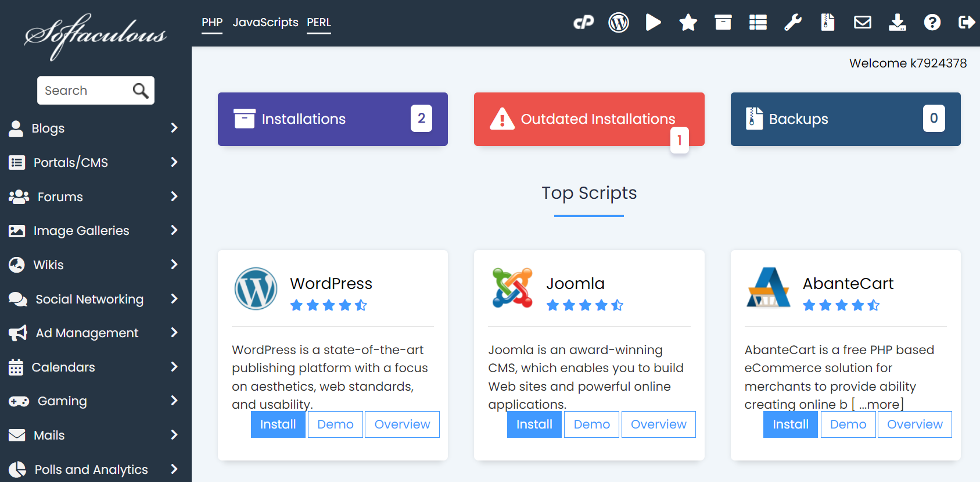Click the Mails envelope icon in sidebar

pos(17,435)
